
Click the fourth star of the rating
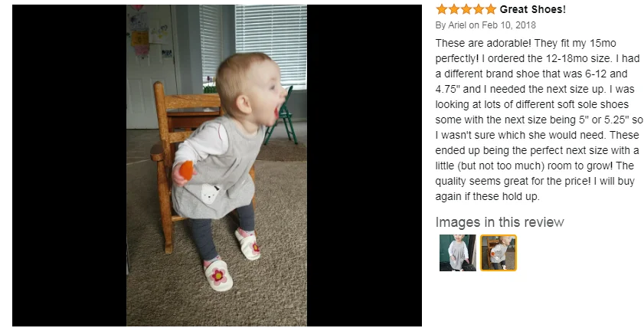[479, 9]
